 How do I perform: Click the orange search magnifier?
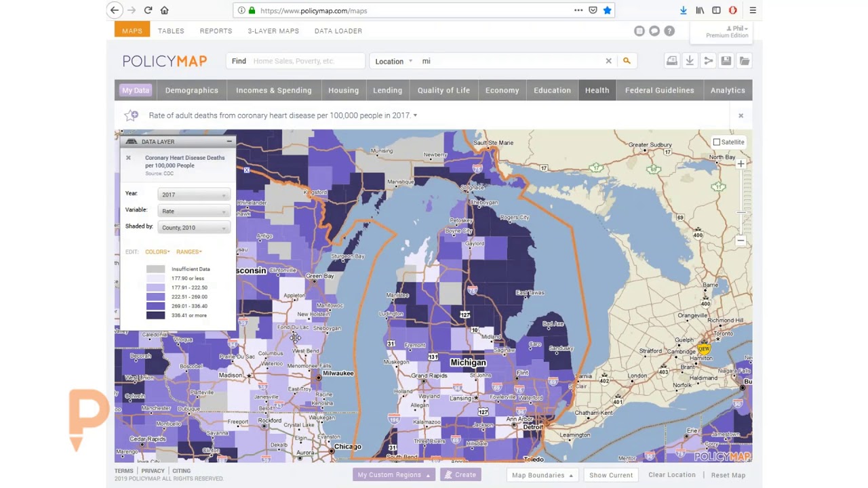627,61
